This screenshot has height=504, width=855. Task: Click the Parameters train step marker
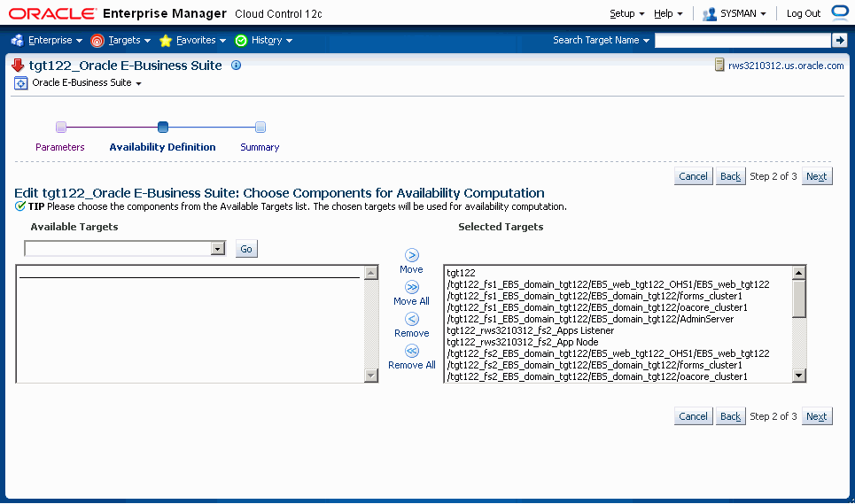(x=61, y=127)
